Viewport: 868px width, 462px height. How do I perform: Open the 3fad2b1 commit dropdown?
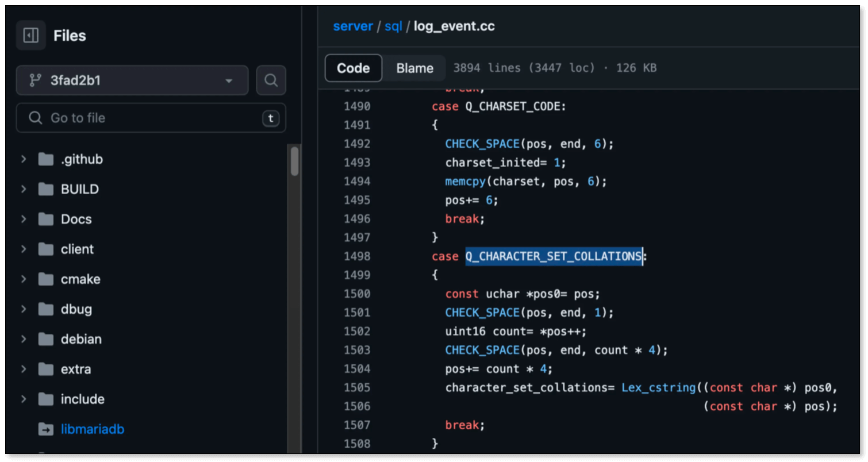[x=132, y=80]
